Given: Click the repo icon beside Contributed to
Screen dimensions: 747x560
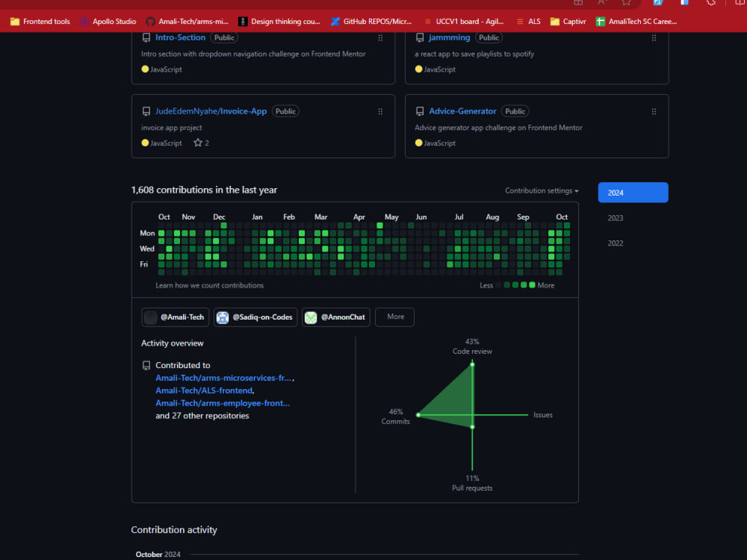Looking at the screenshot, I should tap(146, 365).
